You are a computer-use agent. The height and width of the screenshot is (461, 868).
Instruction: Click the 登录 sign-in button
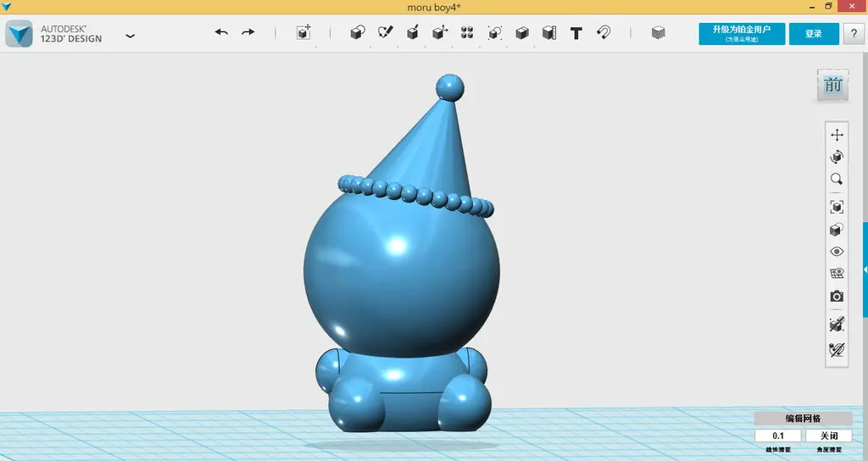click(814, 34)
